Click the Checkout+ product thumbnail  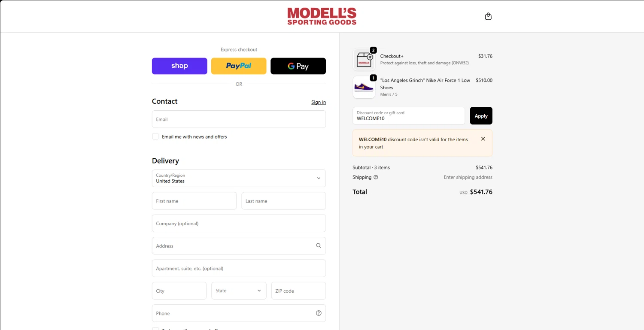click(364, 60)
